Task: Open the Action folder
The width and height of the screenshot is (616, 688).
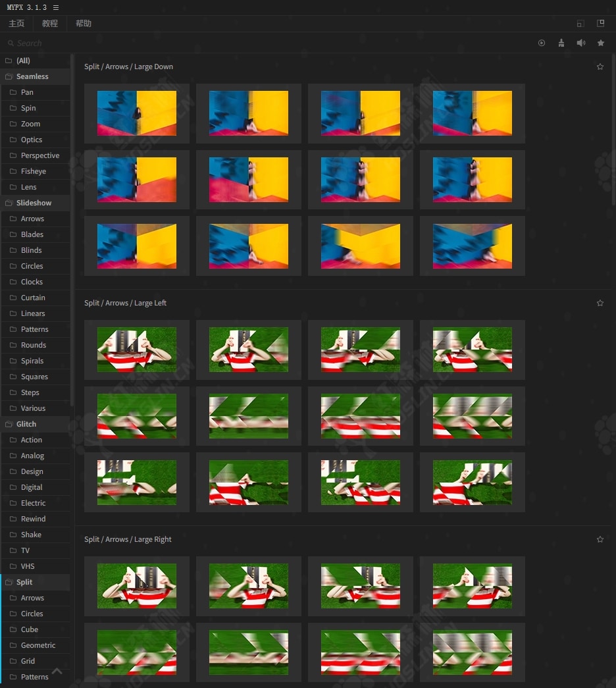Action: pyautogui.click(x=36, y=440)
